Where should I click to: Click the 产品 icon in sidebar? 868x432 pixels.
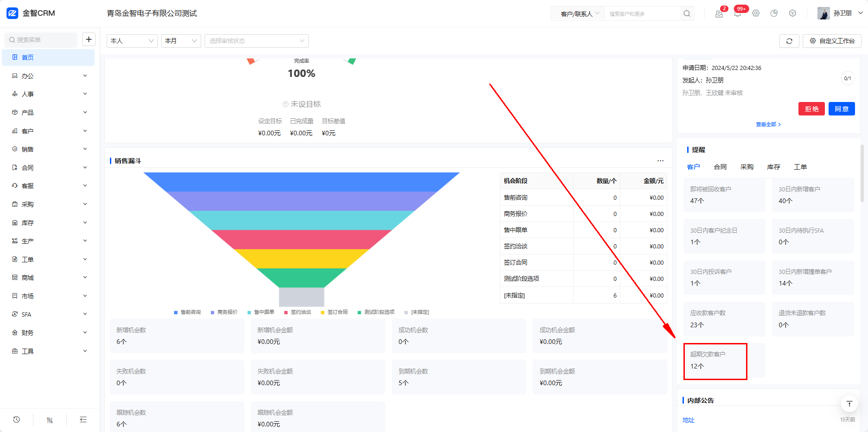click(x=15, y=113)
